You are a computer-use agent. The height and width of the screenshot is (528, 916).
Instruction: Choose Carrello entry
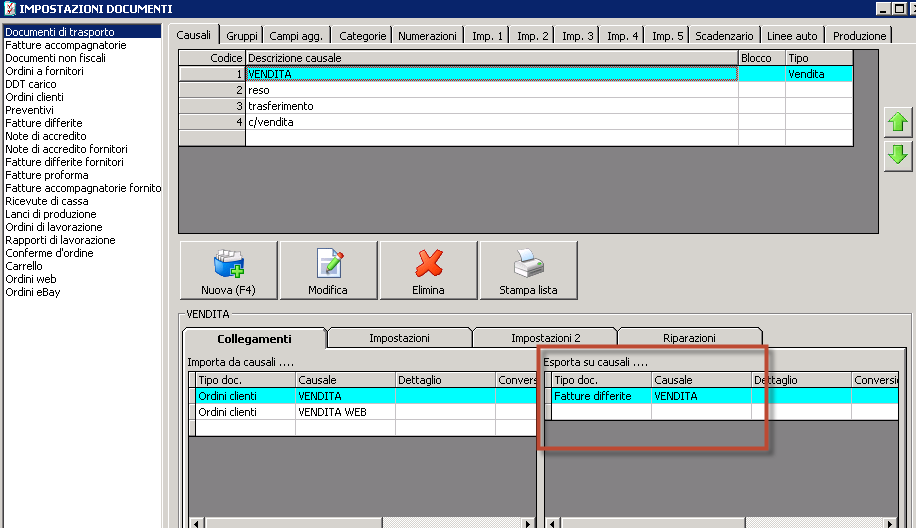tap(82, 266)
